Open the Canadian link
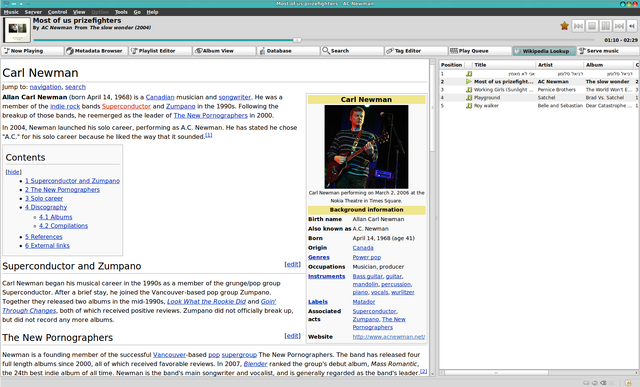Screen dimensions: 640x387 point(160,97)
